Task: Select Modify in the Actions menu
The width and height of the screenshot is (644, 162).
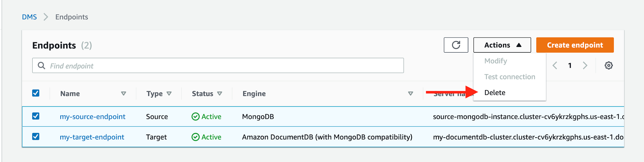Action: click(496, 61)
